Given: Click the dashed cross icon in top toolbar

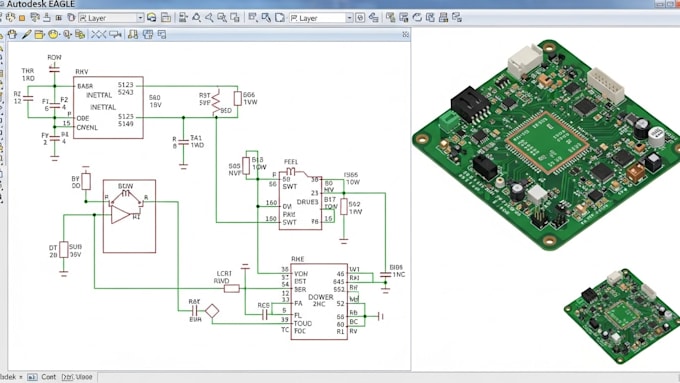Looking at the screenshot, I should pyautogui.click(x=10, y=18).
